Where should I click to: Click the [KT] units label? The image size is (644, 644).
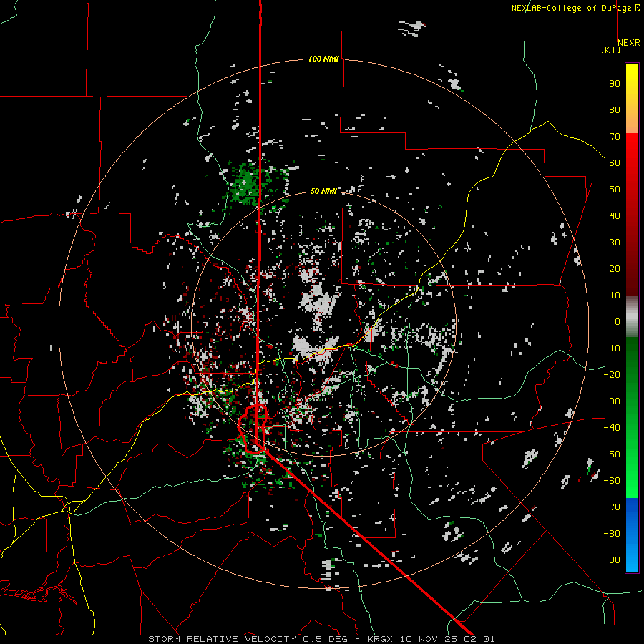610,49
